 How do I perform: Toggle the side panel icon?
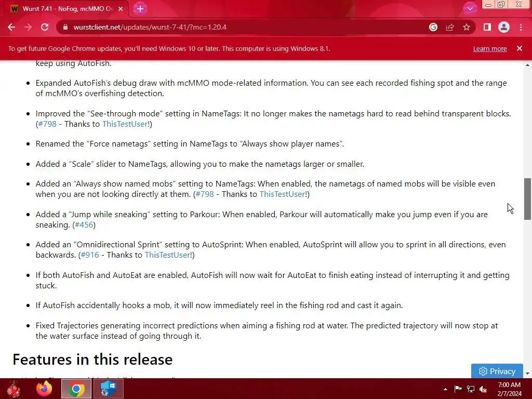[x=487, y=27]
